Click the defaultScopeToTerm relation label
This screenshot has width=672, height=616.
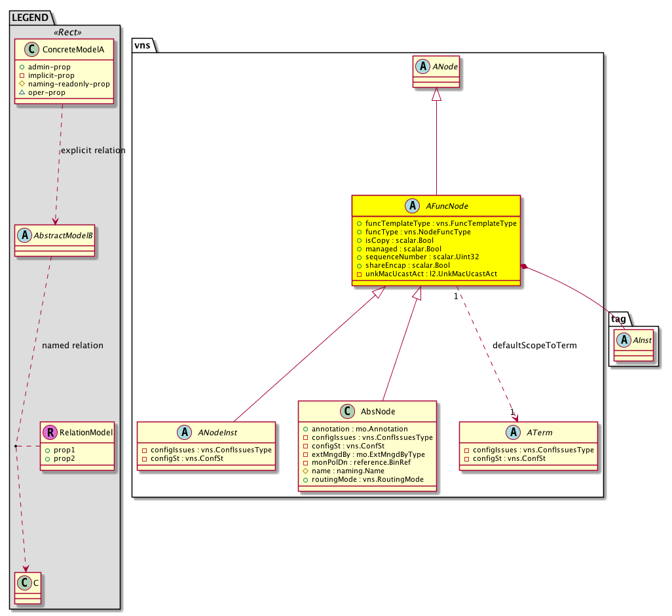(534, 345)
